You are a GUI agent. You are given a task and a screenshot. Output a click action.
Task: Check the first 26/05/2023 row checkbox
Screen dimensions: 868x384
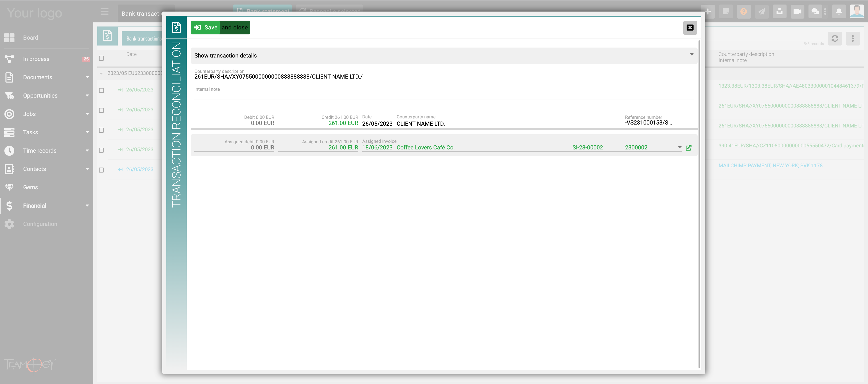(x=101, y=90)
